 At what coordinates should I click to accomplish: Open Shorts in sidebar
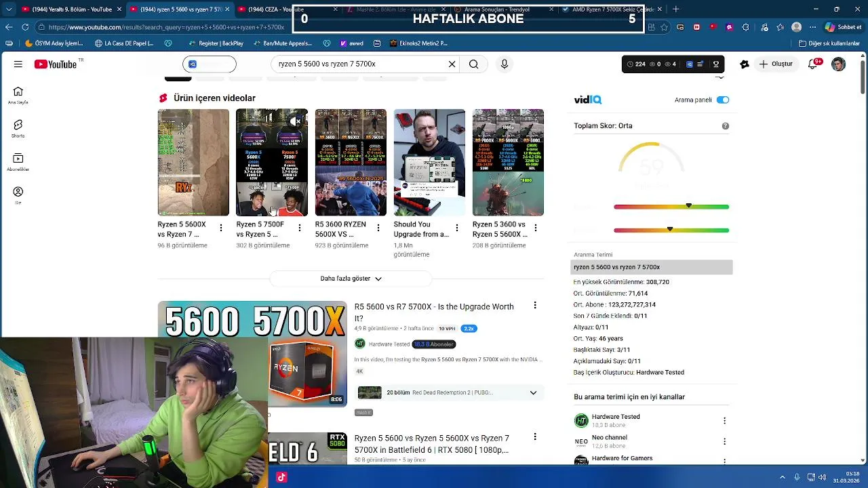click(18, 129)
